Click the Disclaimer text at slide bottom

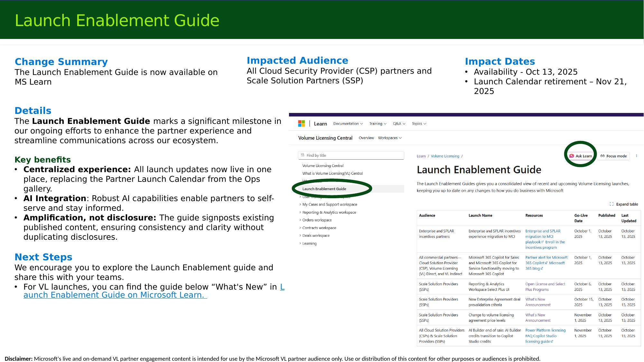[272, 359]
